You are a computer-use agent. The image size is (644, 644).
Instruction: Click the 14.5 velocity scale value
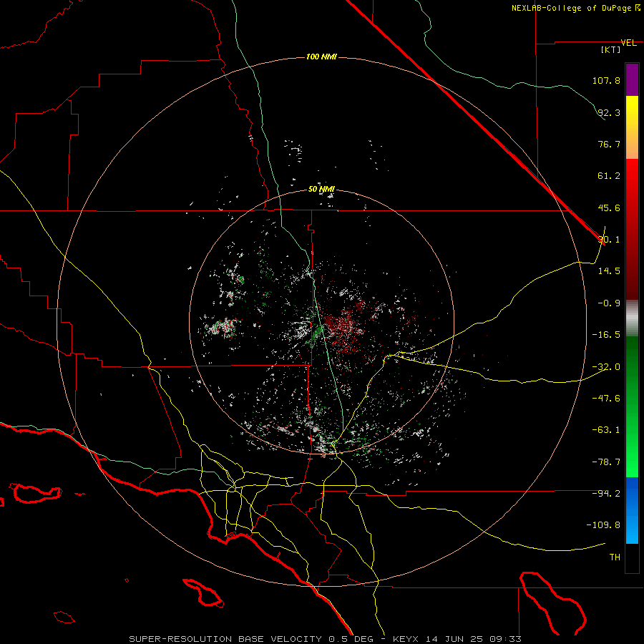(x=609, y=271)
